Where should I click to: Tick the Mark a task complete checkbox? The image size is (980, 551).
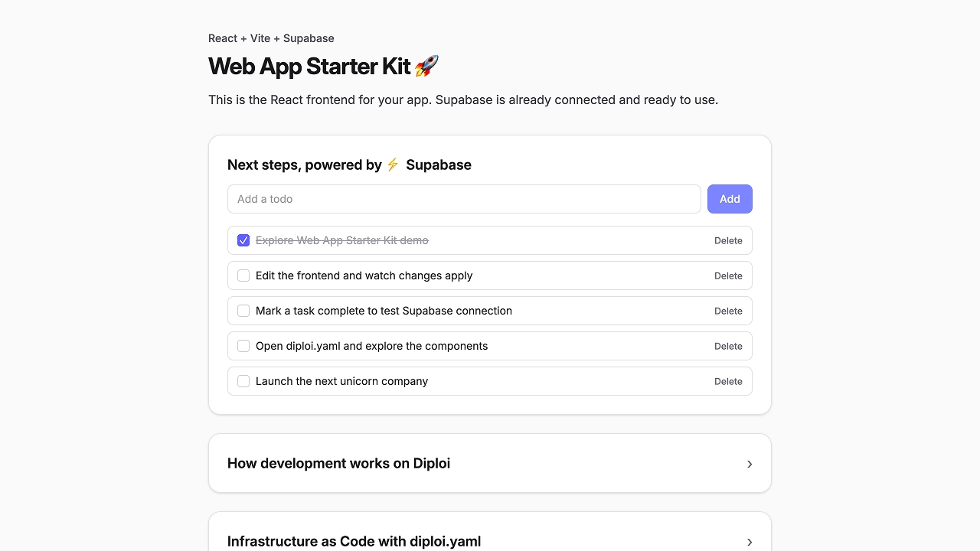(243, 311)
